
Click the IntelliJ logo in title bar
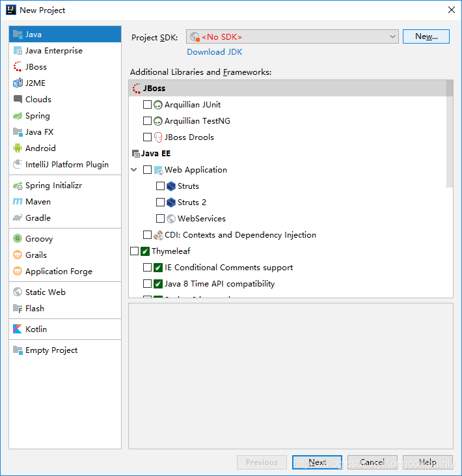(10, 10)
